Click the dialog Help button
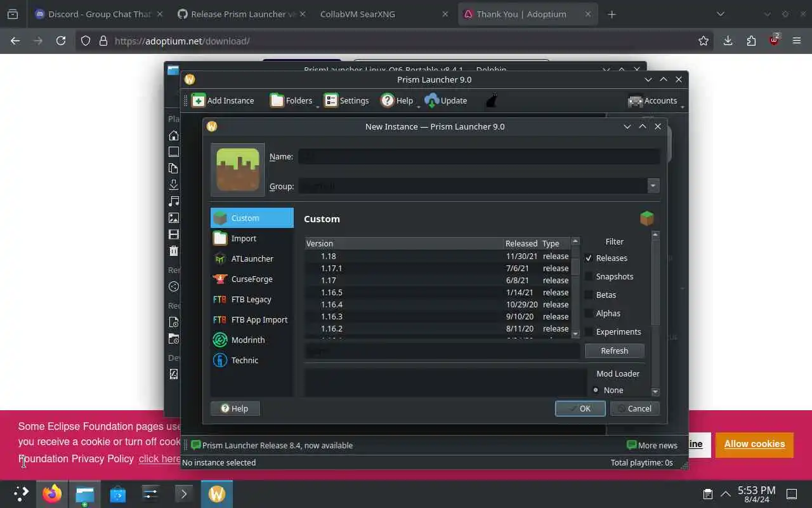Screen dimensions: 812x508 (x=235, y=408)
